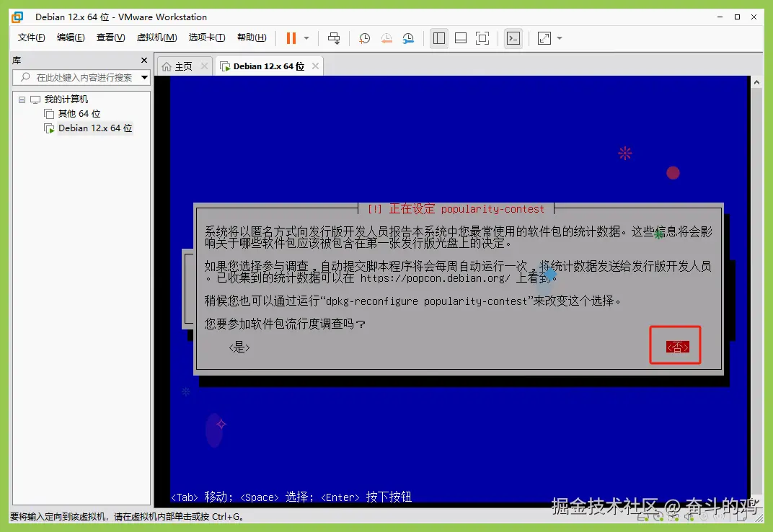Click the computer icon beside 我的计算机
773x532 pixels.
(x=35, y=99)
